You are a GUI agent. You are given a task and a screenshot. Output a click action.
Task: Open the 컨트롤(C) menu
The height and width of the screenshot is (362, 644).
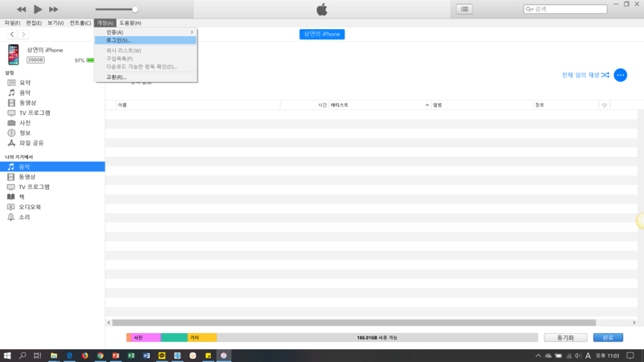coord(80,23)
